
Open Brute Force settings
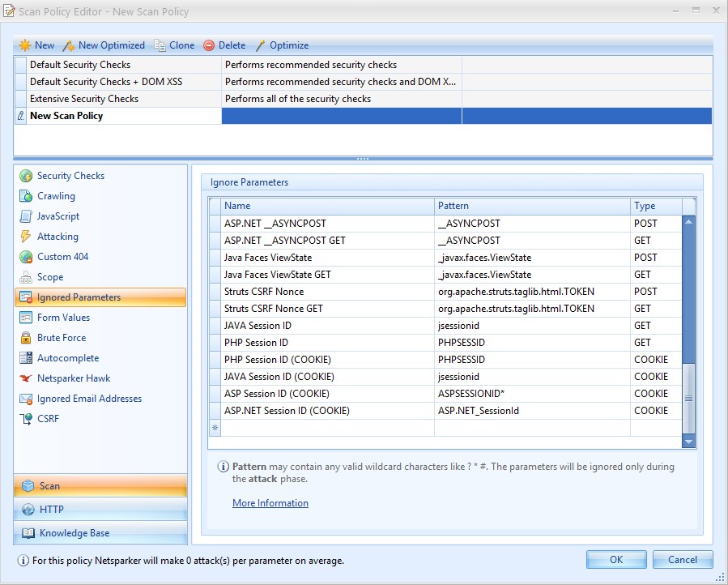[61, 338]
